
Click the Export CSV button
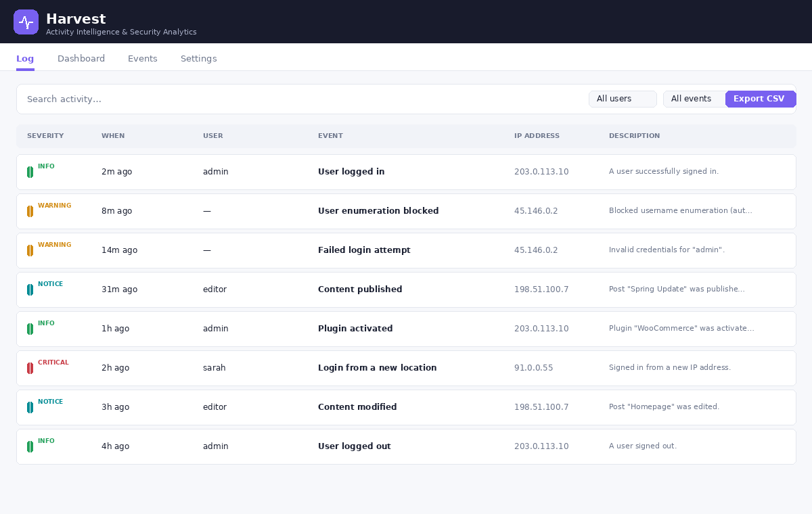click(761, 99)
